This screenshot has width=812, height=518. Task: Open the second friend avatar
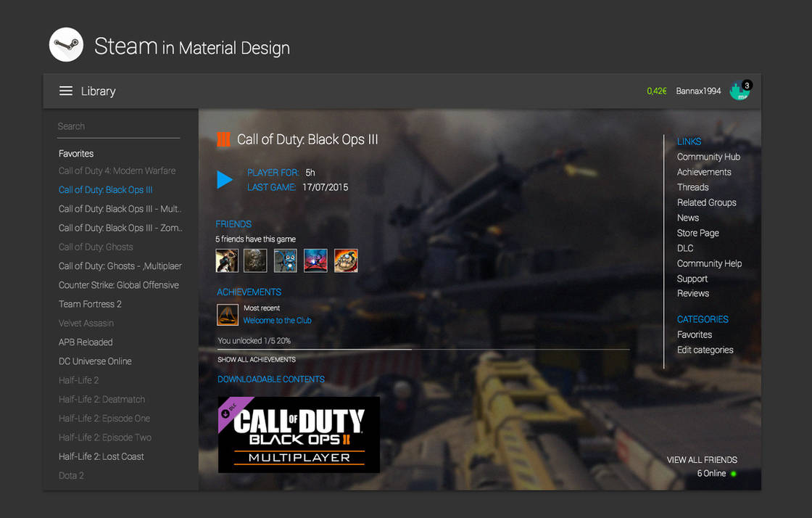255,260
